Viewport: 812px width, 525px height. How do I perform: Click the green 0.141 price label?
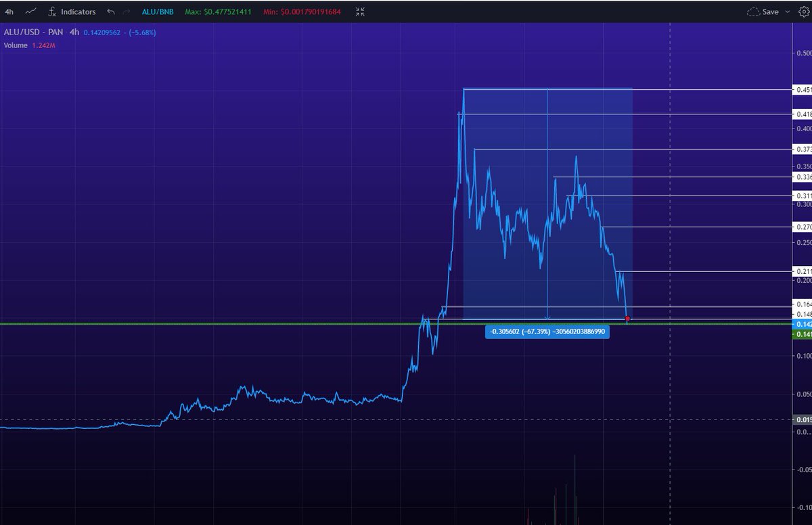803,334
